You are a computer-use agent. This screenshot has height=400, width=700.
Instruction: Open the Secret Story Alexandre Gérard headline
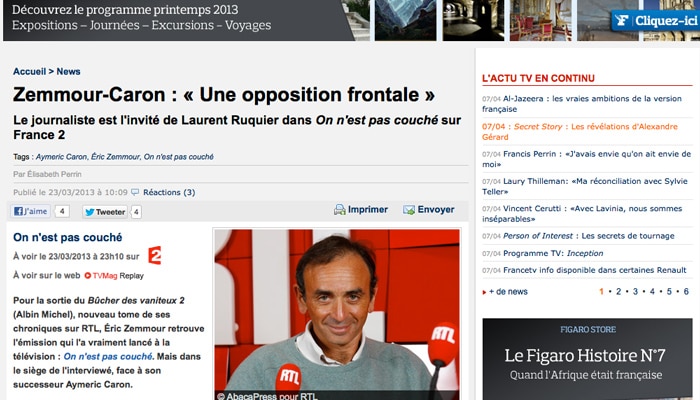[x=580, y=132]
